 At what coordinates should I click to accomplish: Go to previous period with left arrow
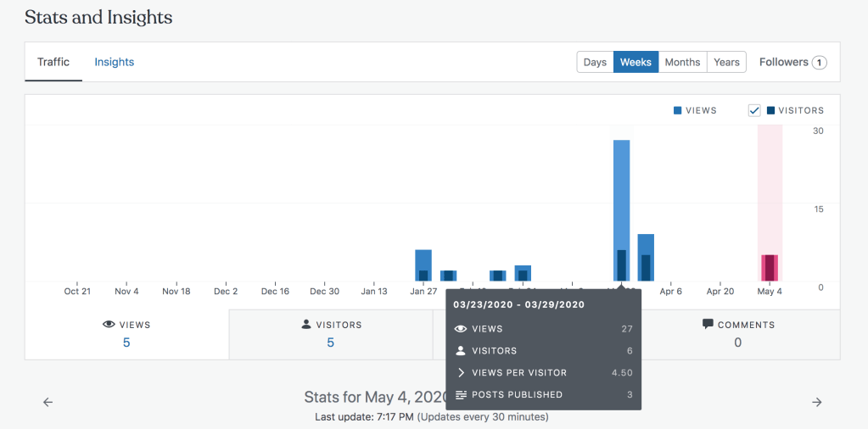point(48,402)
